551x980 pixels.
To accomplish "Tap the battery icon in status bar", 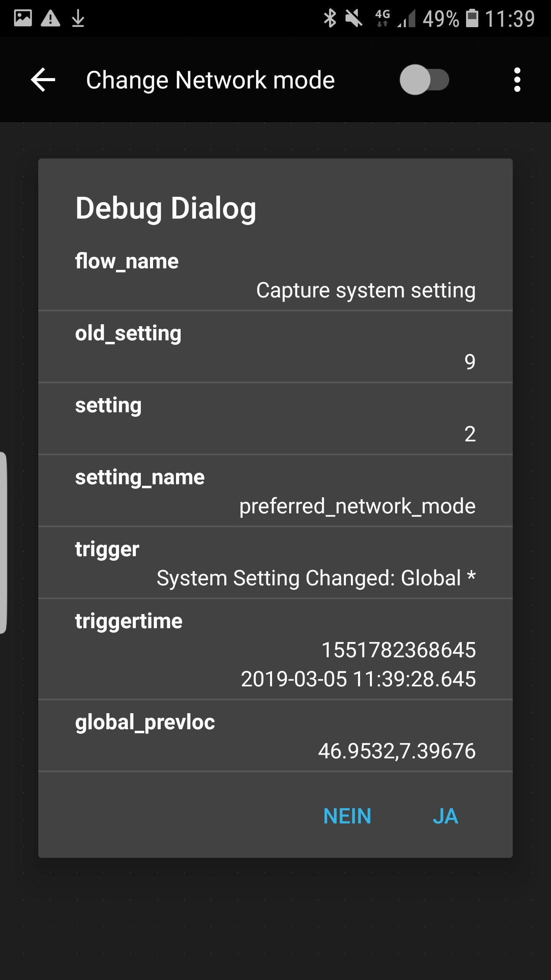I will click(x=472, y=18).
